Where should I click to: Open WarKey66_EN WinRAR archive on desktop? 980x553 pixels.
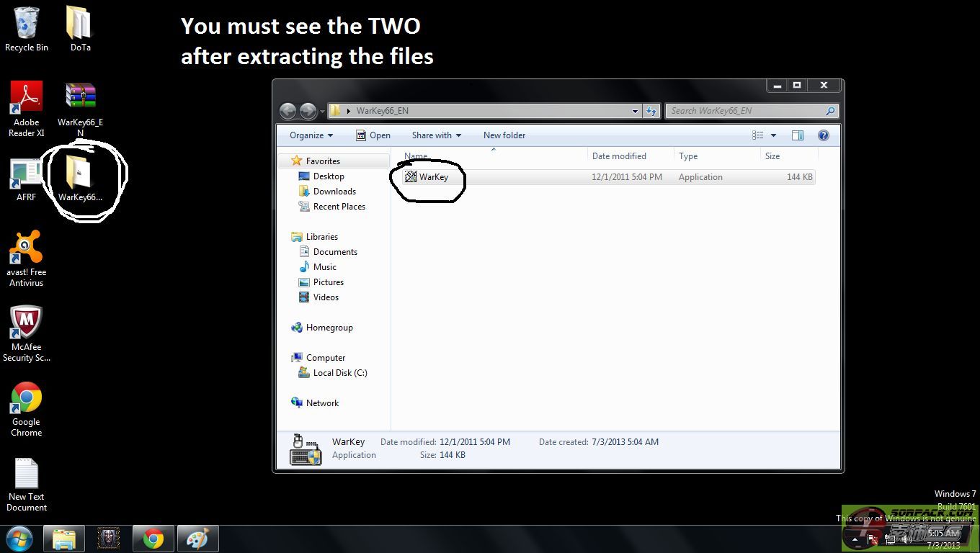coord(80,97)
